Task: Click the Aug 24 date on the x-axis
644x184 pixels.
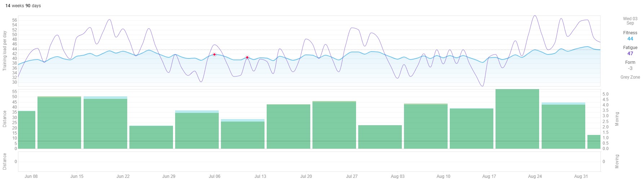Action: click(x=535, y=176)
